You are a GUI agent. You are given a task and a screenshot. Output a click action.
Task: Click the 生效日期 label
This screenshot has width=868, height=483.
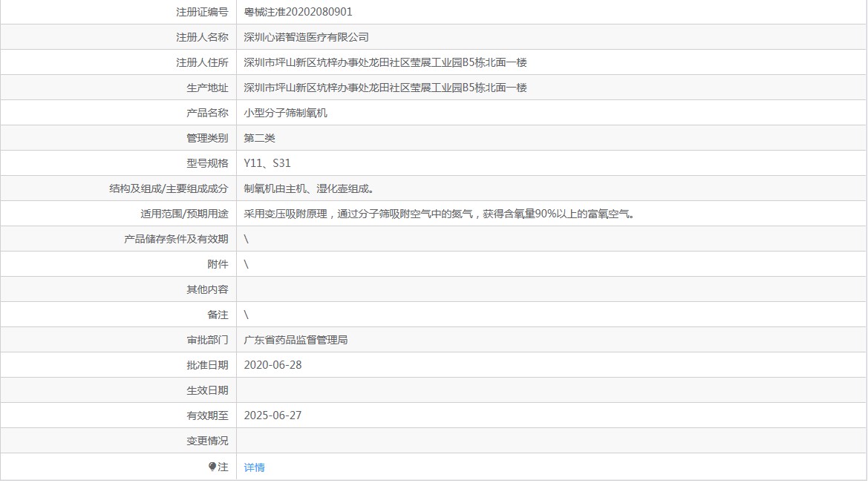(x=208, y=390)
